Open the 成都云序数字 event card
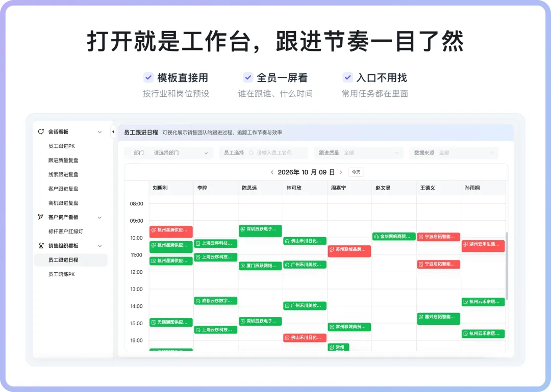This screenshot has width=551, height=392. [216, 301]
